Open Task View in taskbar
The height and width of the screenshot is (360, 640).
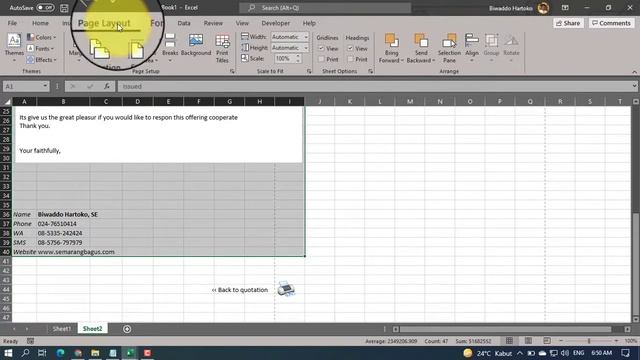[42, 353]
